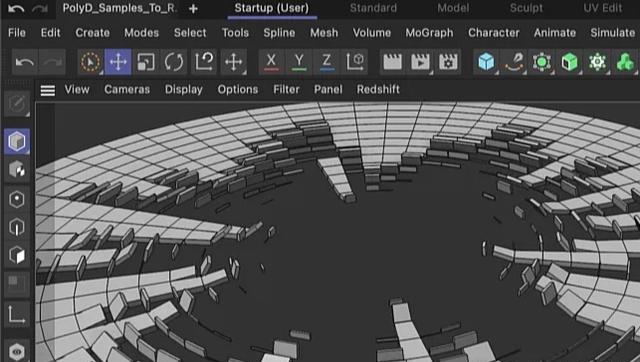
Task: Select the Scale tool
Action: 146,62
